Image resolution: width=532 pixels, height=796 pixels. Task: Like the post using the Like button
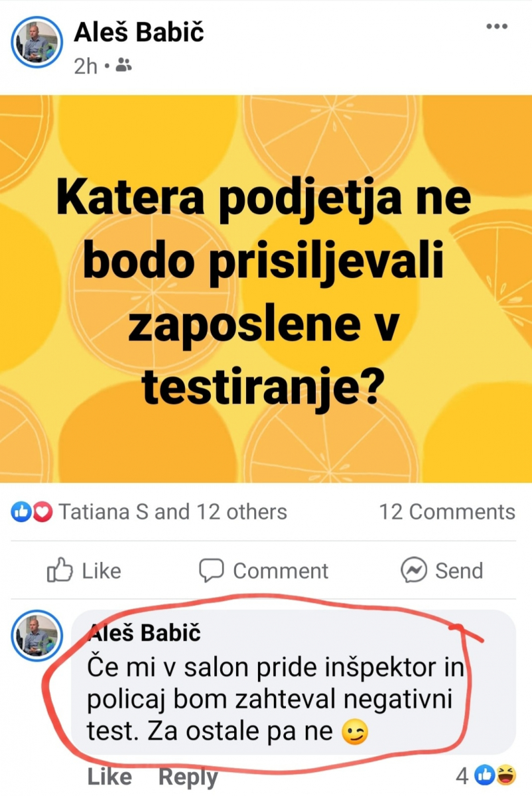84,570
